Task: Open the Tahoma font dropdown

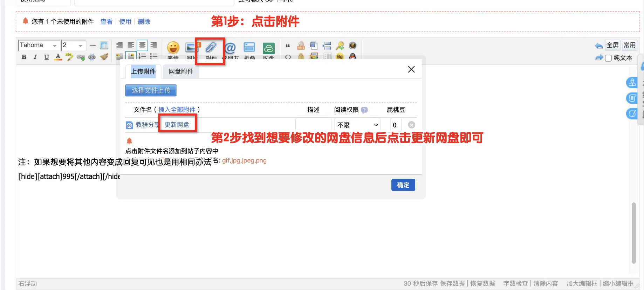Action: tap(39, 45)
